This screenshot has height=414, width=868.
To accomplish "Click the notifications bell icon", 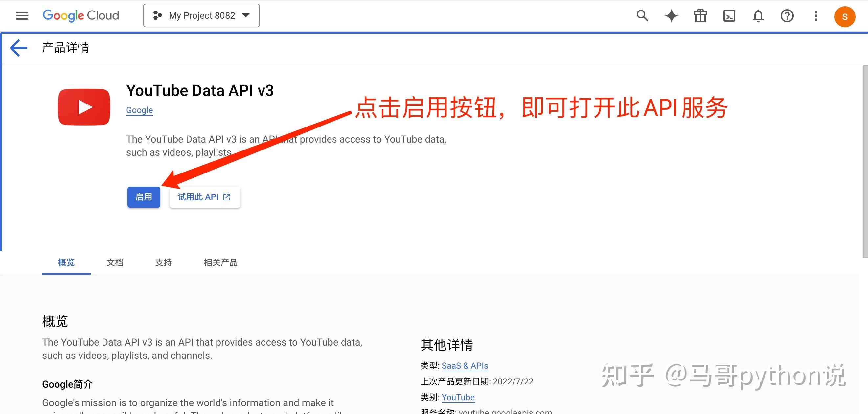I will pos(758,15).
